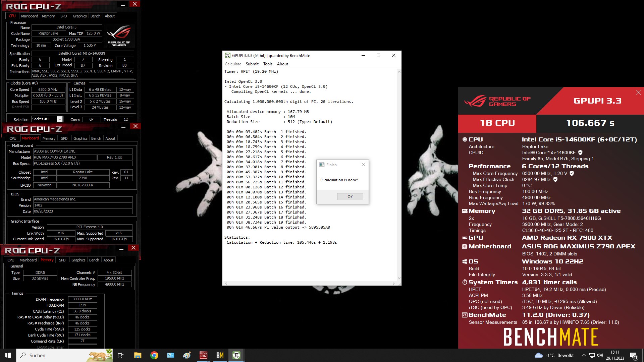Click the Motherboard icon in BenchMate panel
This screenshot has height=362, width=644.
click(465, 246)
